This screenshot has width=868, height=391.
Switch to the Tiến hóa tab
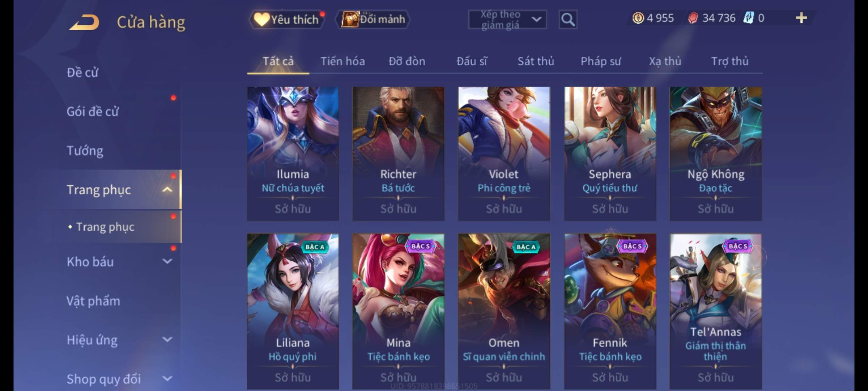click(x=342, y=61)
